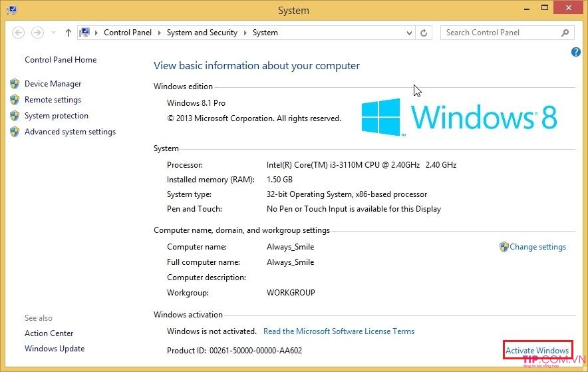
Task: Open Advanced system settings
Action: tap(70, 132)
